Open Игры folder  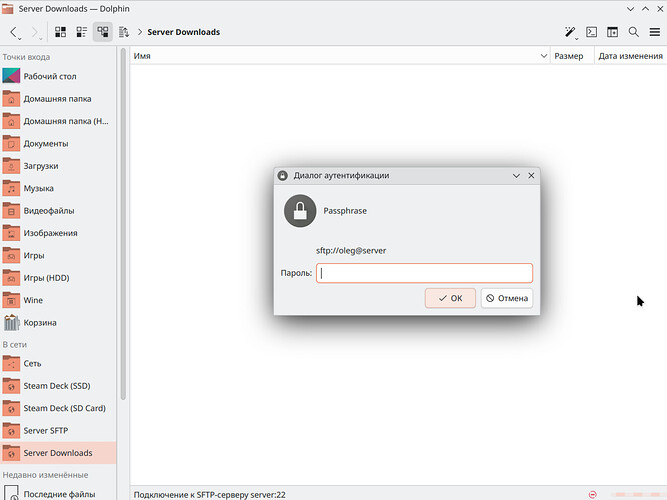tap(58, 255)
